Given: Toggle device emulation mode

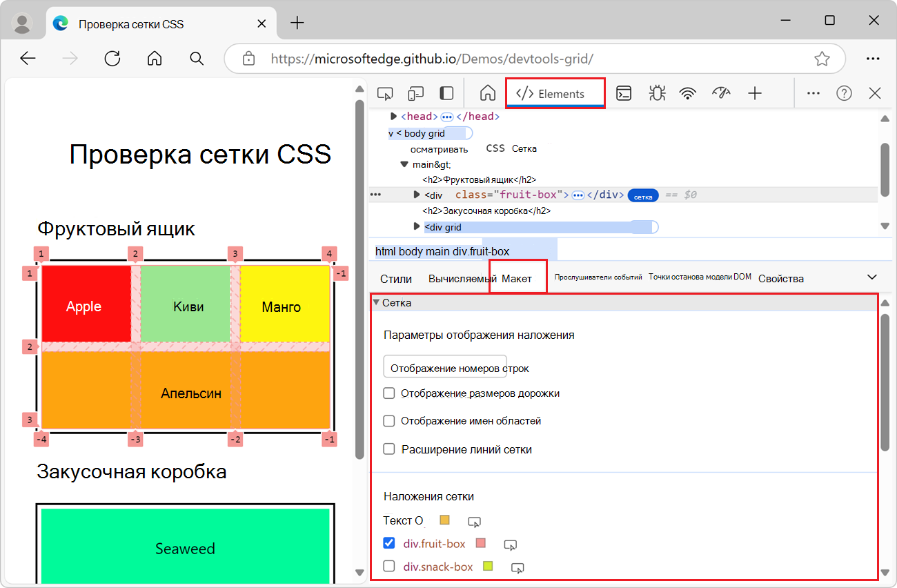Looking at the screenshot, I should (x=415, y=92).
